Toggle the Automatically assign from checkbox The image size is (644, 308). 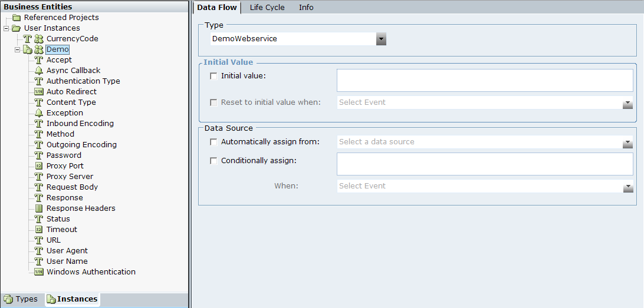pos(213,142)
